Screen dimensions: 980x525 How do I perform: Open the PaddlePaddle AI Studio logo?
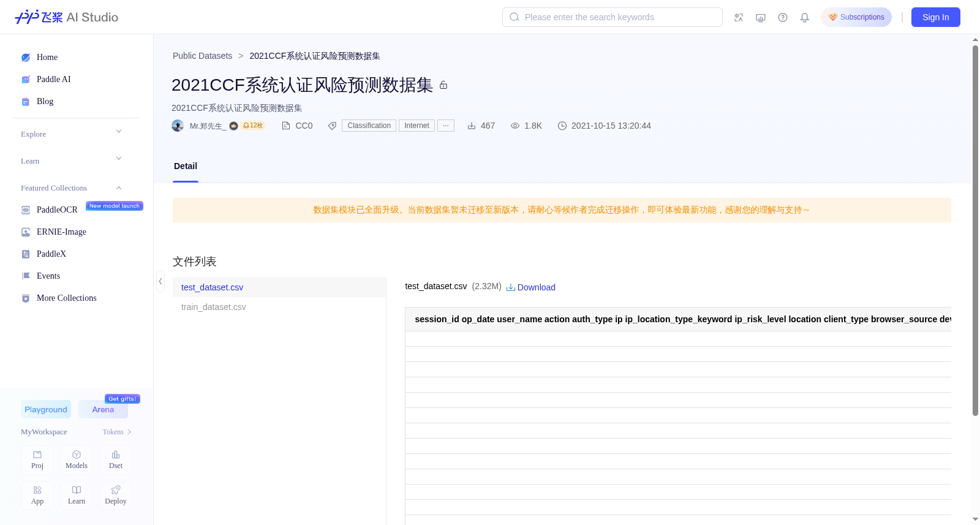[x=66, y=17]
